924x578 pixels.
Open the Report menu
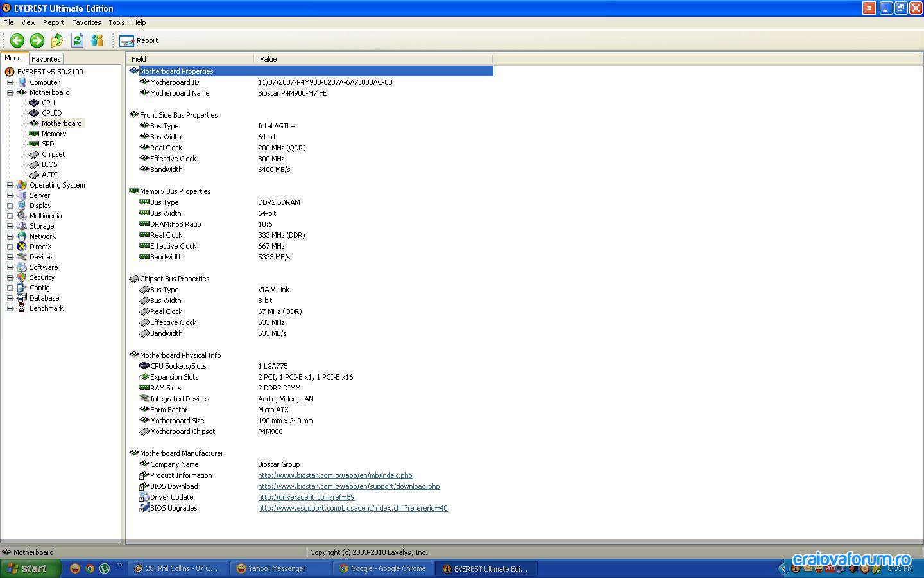click(53, 22)
